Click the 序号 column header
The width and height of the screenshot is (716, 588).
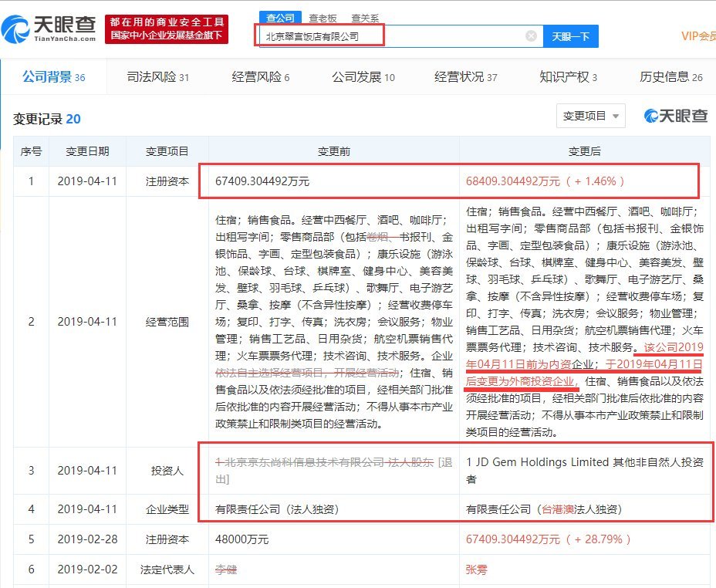point(31,151)
